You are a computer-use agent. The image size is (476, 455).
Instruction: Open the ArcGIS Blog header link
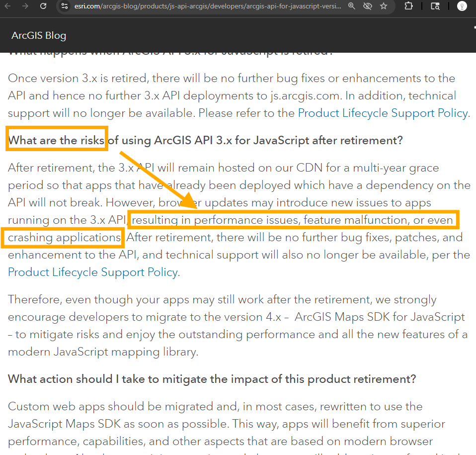39,35
